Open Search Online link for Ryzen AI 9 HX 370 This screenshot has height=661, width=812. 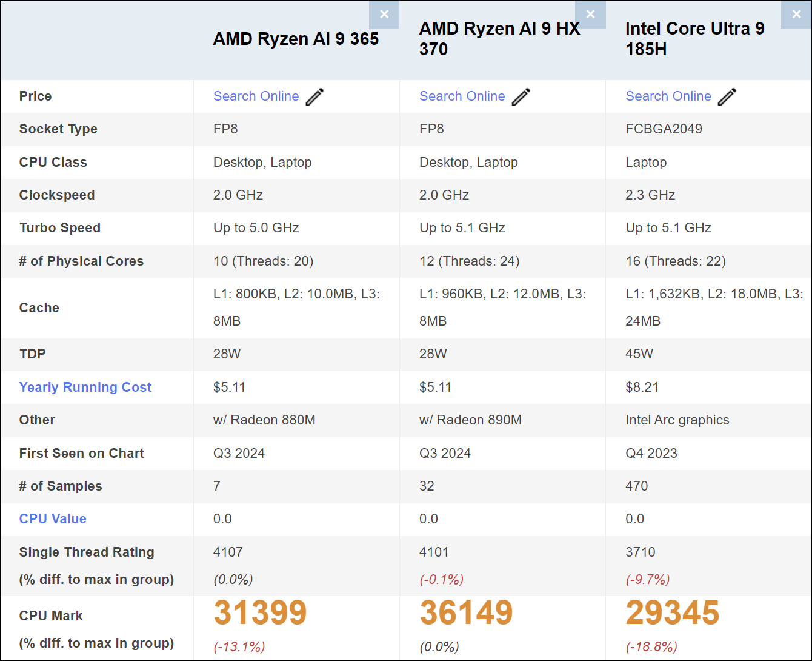(462, 96)
